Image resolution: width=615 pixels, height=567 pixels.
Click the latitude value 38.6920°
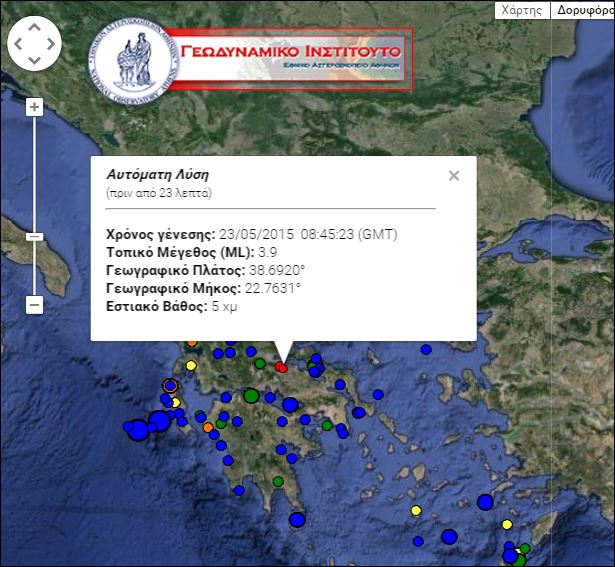[x=277, y=270]
